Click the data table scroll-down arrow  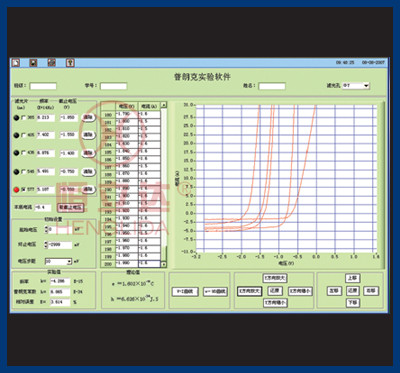(x=164, y=264)
